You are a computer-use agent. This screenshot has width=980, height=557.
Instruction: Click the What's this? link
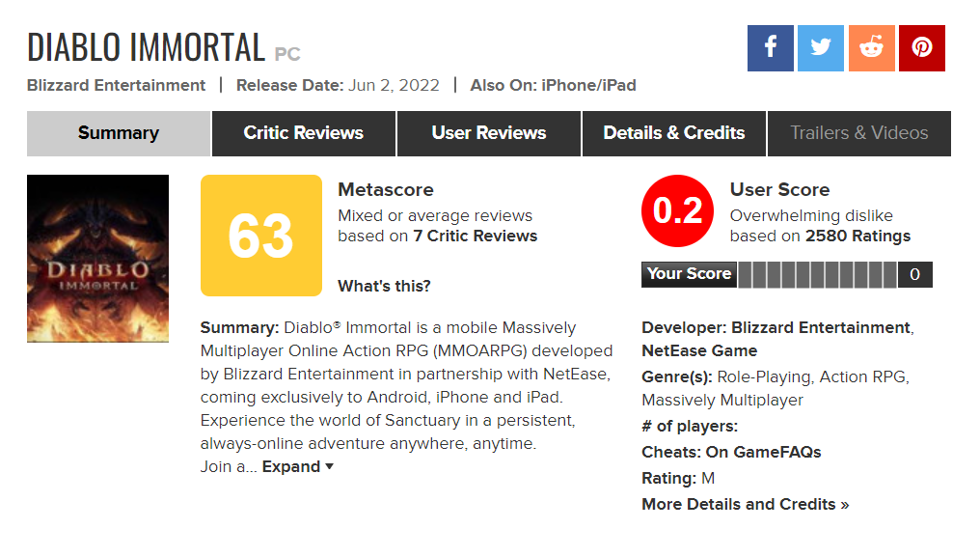click(x=384, y=286)
